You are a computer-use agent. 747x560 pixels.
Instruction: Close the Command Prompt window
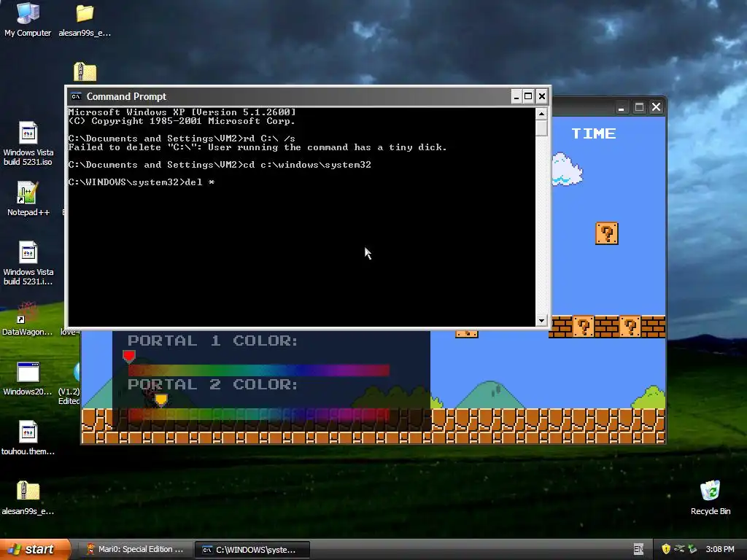click(x=542, y=97)
